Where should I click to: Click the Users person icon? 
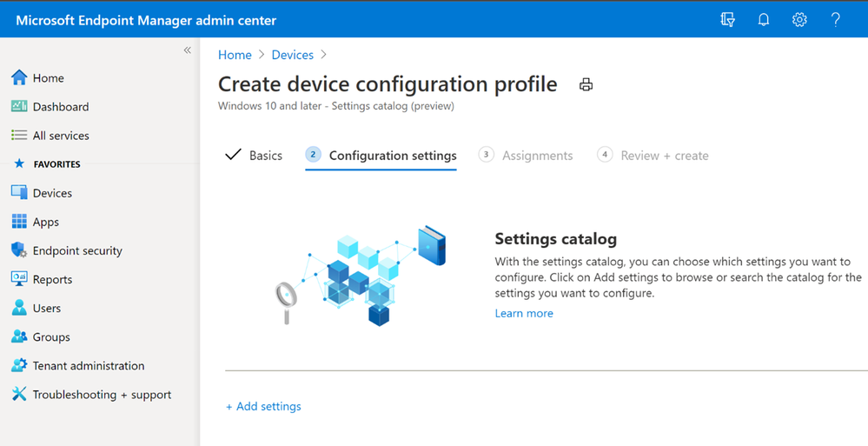19,308
